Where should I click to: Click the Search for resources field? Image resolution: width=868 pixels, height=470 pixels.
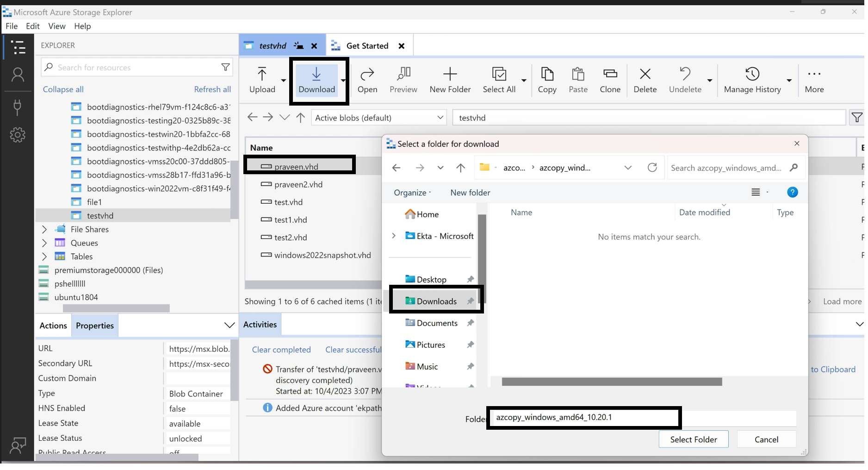pyautogui.click(x=137, y=68)
